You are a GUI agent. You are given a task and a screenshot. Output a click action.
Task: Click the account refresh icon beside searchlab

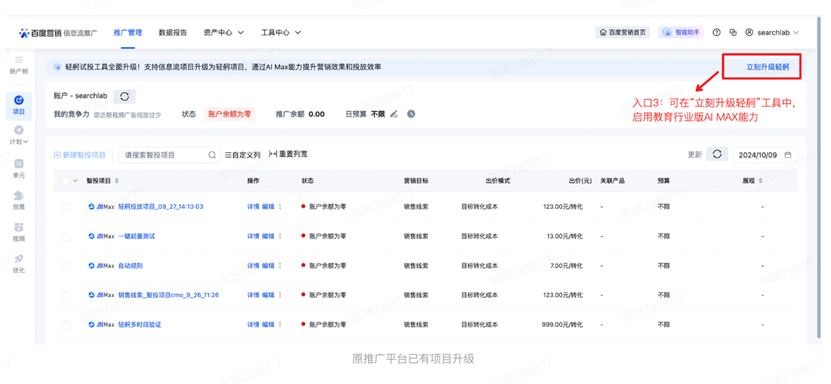[125, 96]
